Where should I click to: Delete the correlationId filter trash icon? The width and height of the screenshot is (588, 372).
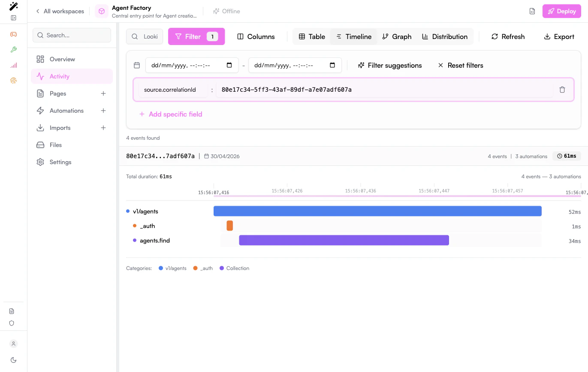pos(562,90)
